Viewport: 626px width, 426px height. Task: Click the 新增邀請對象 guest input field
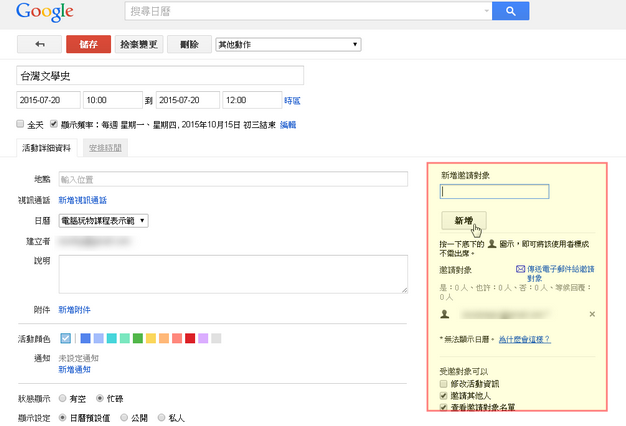pyautogui.click(x=494, y=192)
